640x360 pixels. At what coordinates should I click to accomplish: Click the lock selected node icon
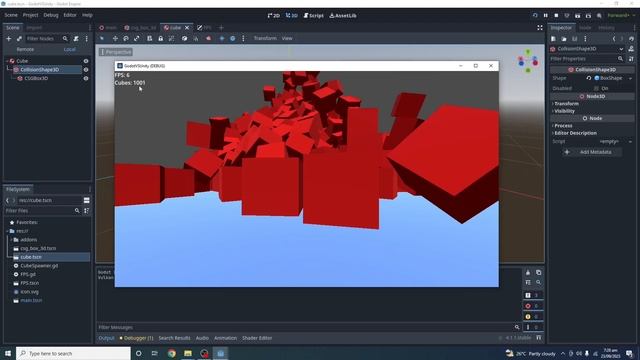tap(160, 38)
